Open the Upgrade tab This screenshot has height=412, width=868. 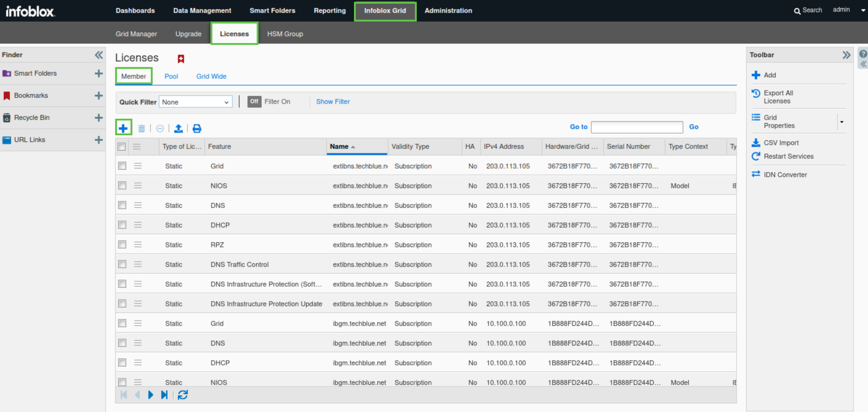pyautogui.click(x=188, y=34)
